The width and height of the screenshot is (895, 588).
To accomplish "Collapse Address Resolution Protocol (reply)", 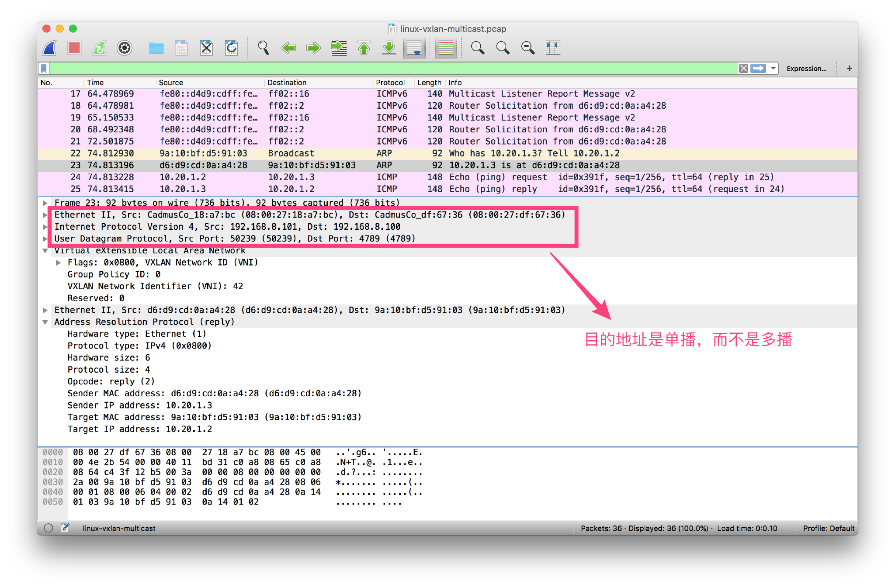I will 45,322.
